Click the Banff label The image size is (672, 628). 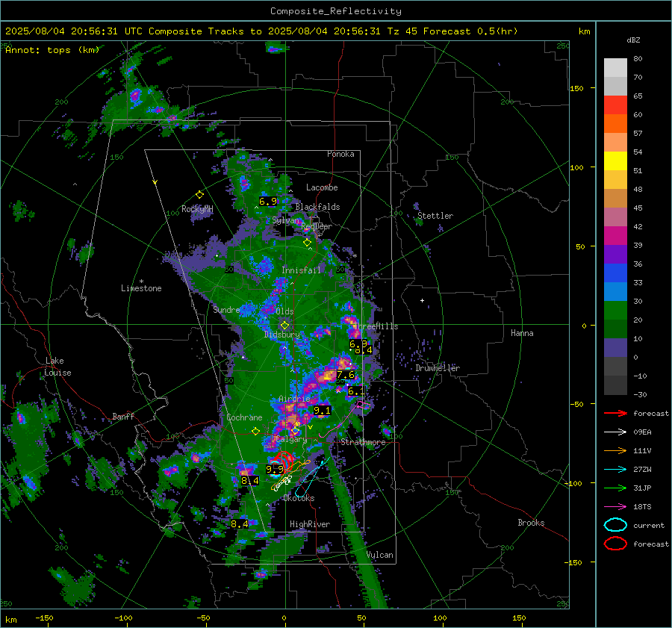click(x=123, y=416)
